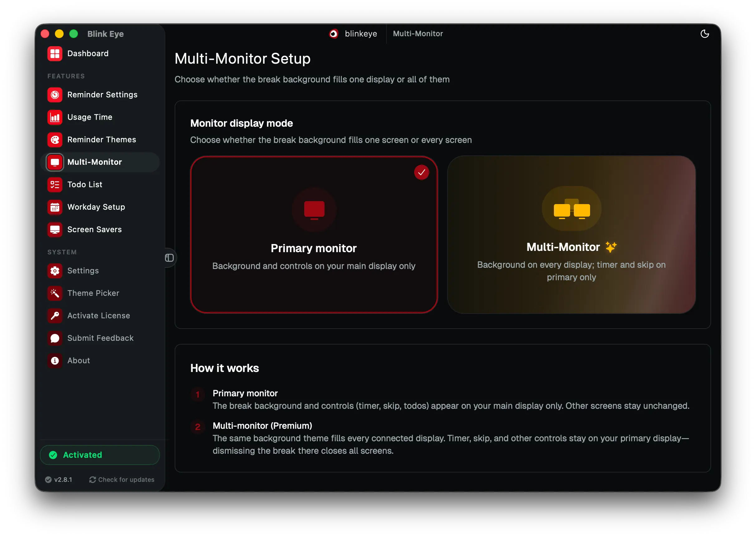Click the Settings gear icon
This screenshot has width=756, height=538.
[x=55, y=271]
